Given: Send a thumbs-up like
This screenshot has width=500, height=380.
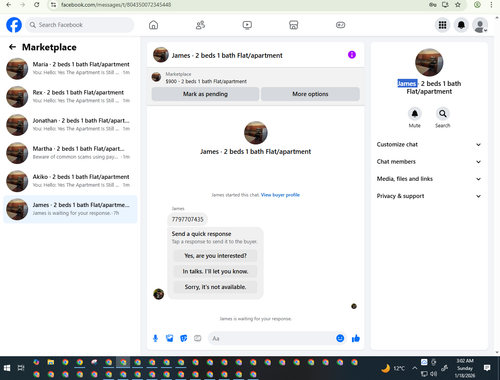Looking at the screenshot, I should [356, 338].
